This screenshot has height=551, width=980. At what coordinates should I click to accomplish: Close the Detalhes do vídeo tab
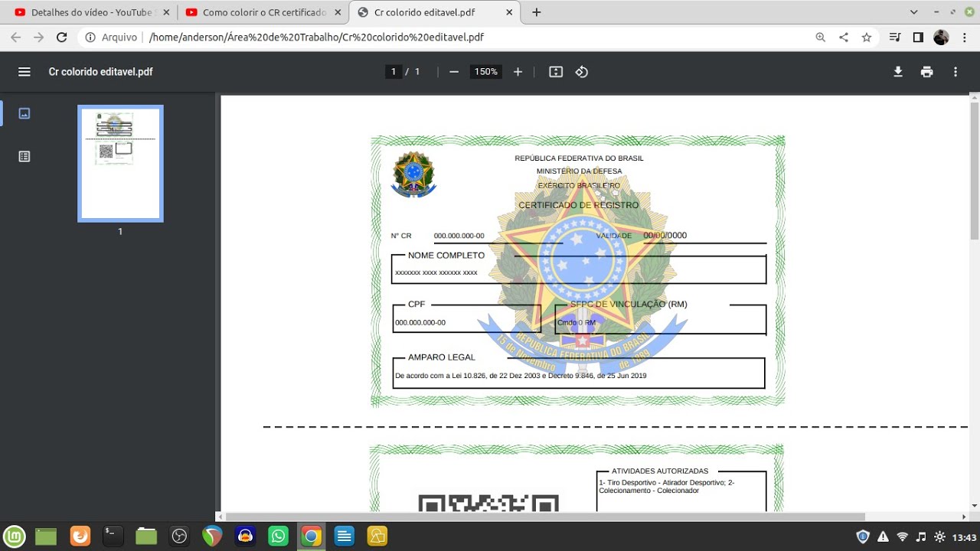point(166,12)
